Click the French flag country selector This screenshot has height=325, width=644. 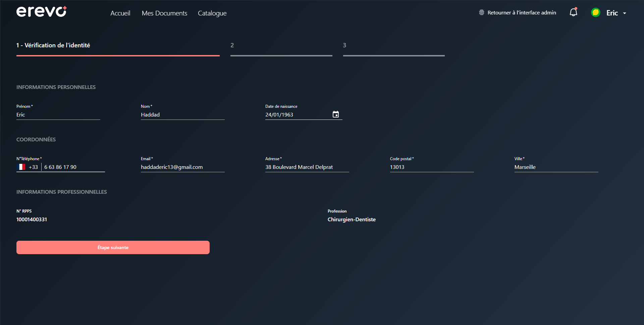tap(21, 167)
